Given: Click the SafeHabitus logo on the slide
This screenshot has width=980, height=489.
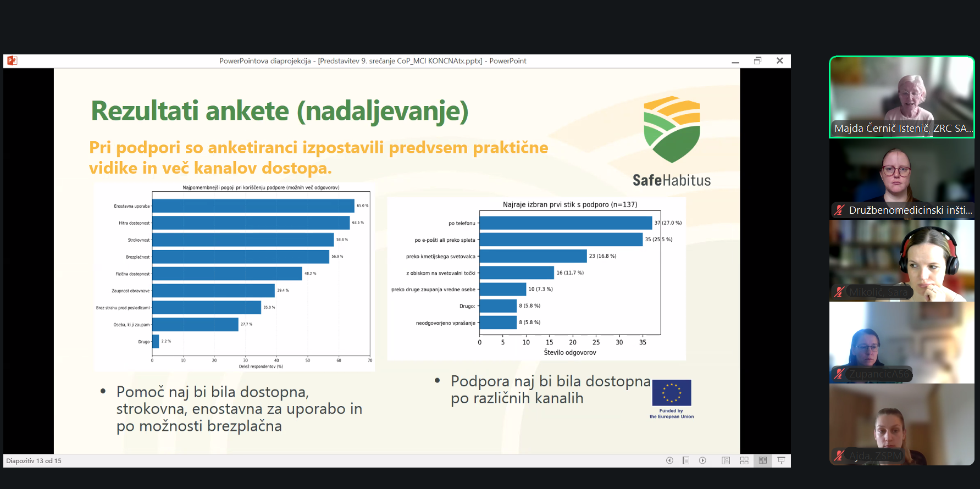Looking at the screenshot, I should click(672, 142).
